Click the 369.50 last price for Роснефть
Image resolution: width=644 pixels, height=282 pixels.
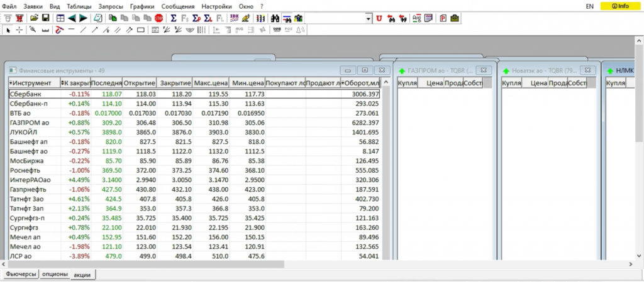tap(112, 170)
